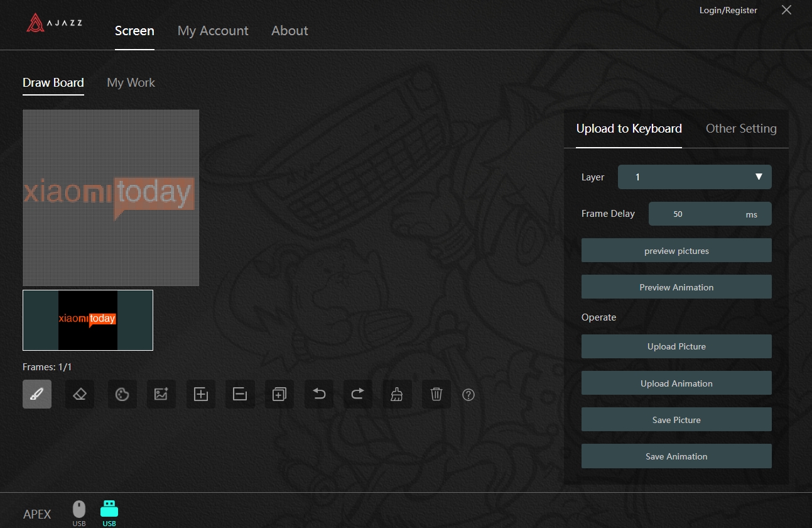Select the eraser tool
The height and width of the screenshot is (528, 812).
point(80,394)
